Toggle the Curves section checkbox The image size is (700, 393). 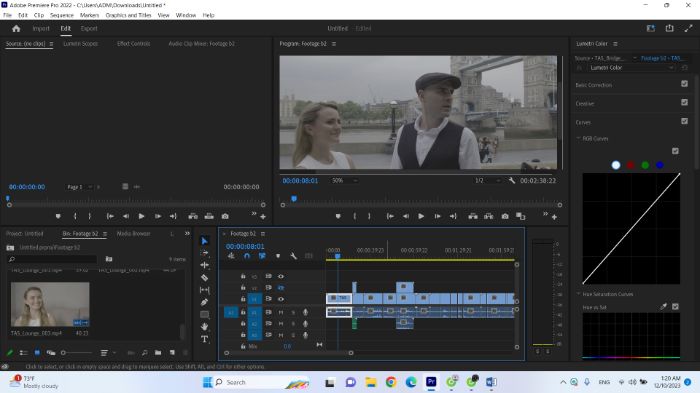point(684,121)
